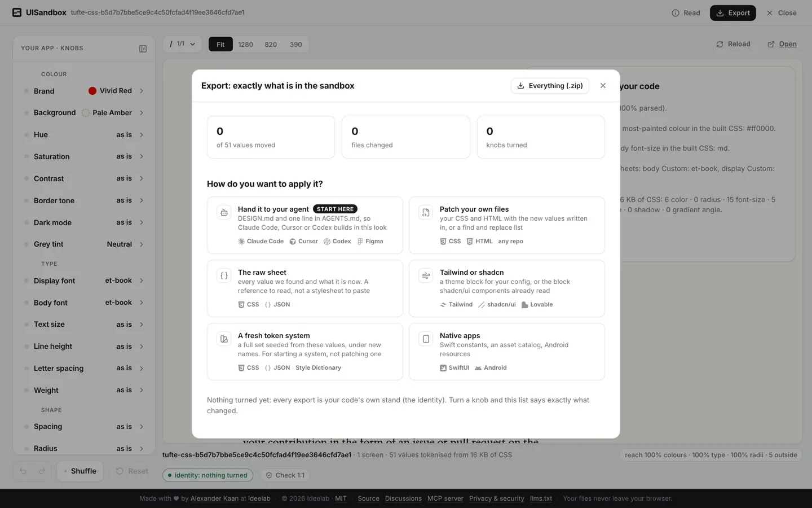
Task: Expand the Letter spacing chevron
Action: click(x=142, y=368)
